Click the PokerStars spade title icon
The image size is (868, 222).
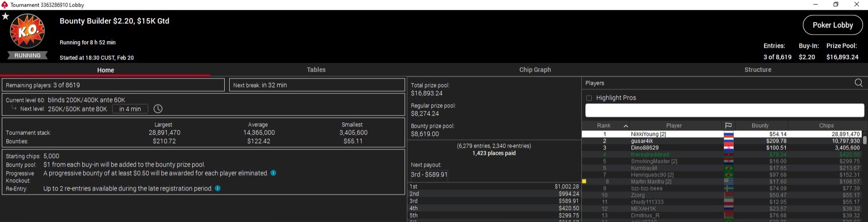(x=5, y=5)
